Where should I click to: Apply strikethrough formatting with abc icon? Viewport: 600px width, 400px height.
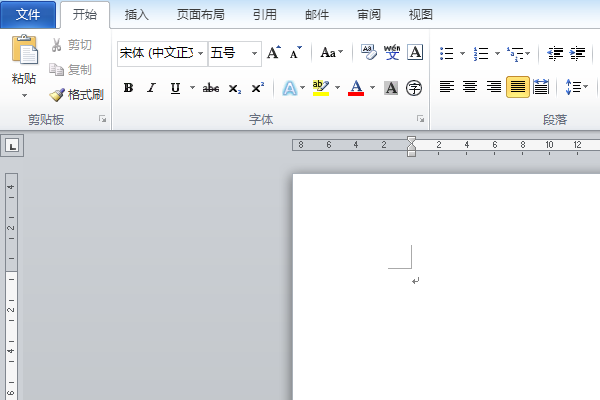(x=211, y=88)
